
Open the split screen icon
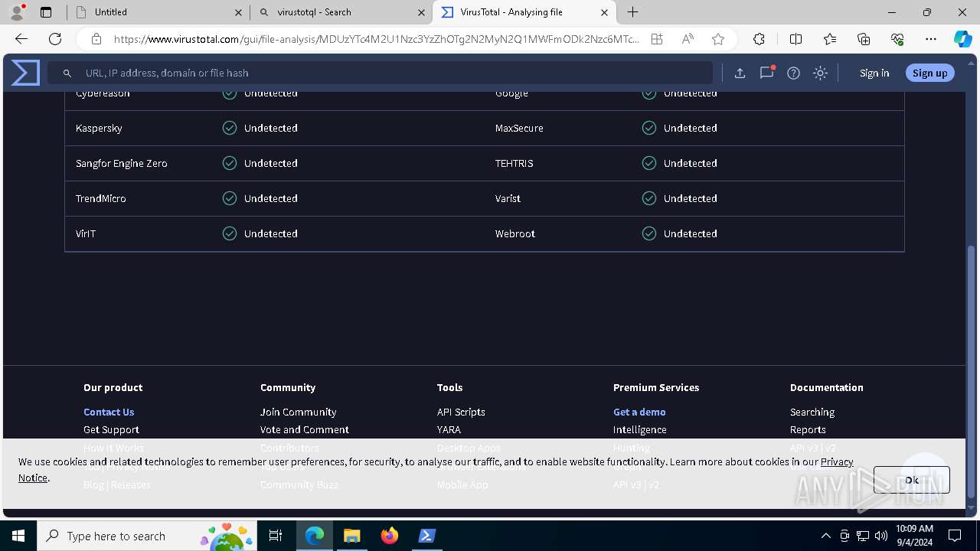pyautogui.click(x=795, y=39)
